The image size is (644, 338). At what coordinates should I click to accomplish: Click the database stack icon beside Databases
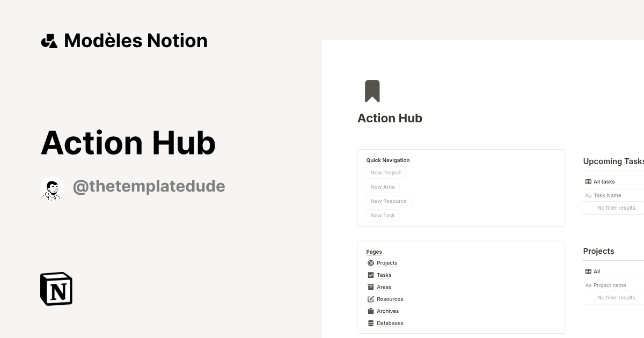pyautogui.click(x=371, y=323)
